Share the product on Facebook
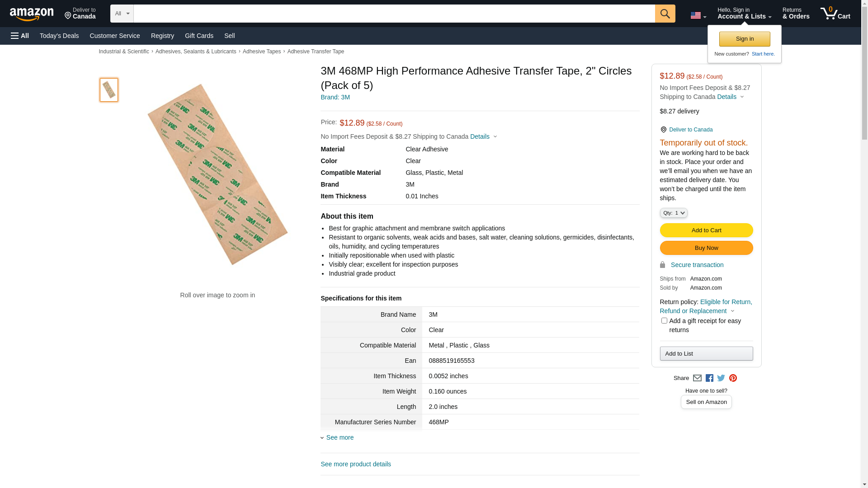 [709, 378]
